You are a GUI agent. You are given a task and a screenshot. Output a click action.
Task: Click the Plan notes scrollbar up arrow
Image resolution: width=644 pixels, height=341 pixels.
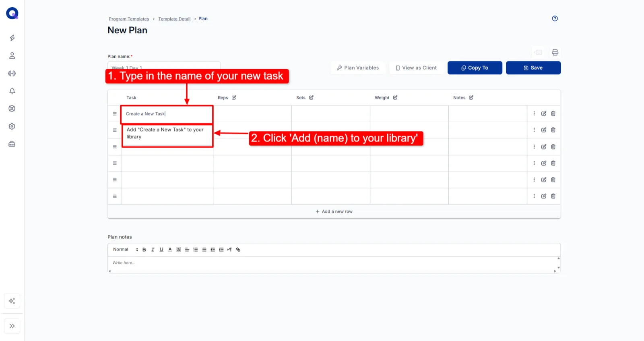(x=559, y=259)
